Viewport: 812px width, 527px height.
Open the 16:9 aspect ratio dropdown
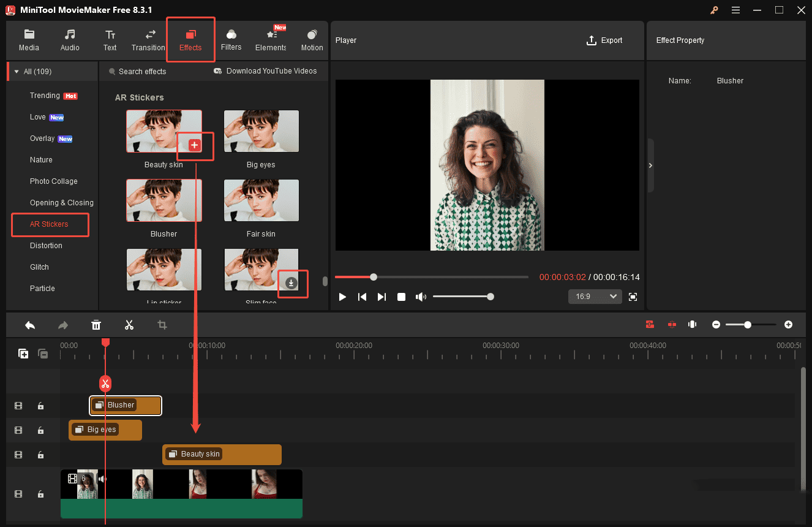(x=594, y=296)
